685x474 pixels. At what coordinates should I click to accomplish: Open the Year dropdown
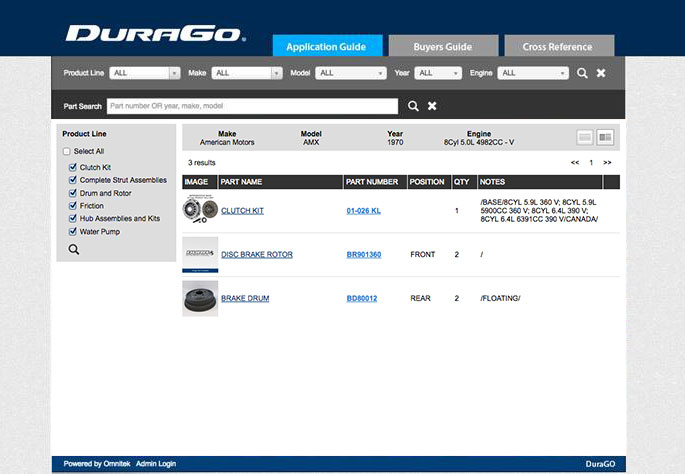(x=438, y=73)
